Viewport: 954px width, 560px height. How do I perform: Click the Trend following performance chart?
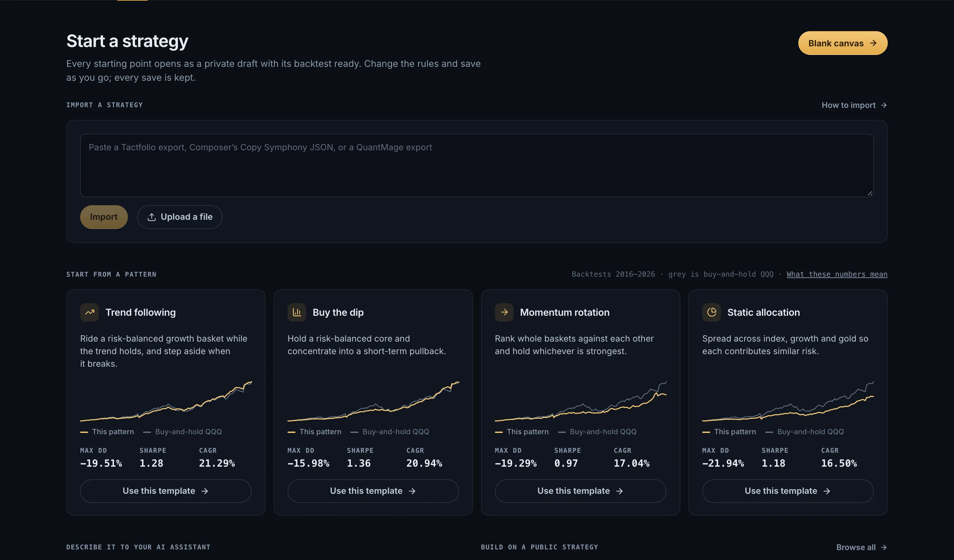point(166,401)
